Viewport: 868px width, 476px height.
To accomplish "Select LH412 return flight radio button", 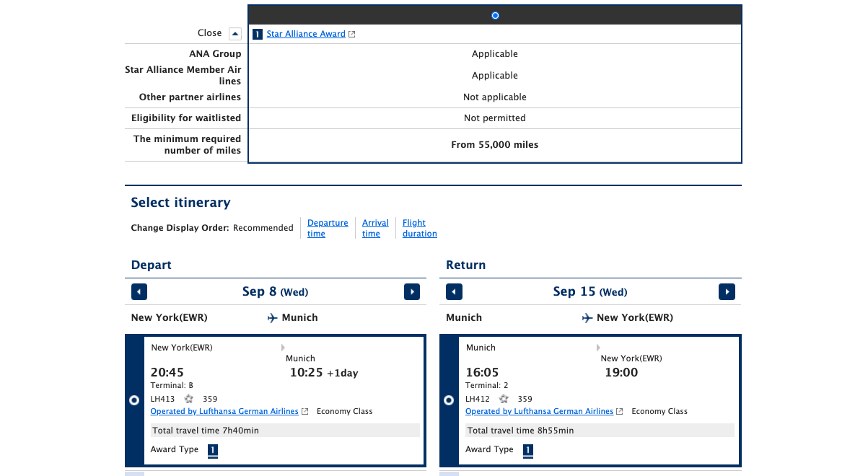I will pyautogui.click(x=449, y=400).
